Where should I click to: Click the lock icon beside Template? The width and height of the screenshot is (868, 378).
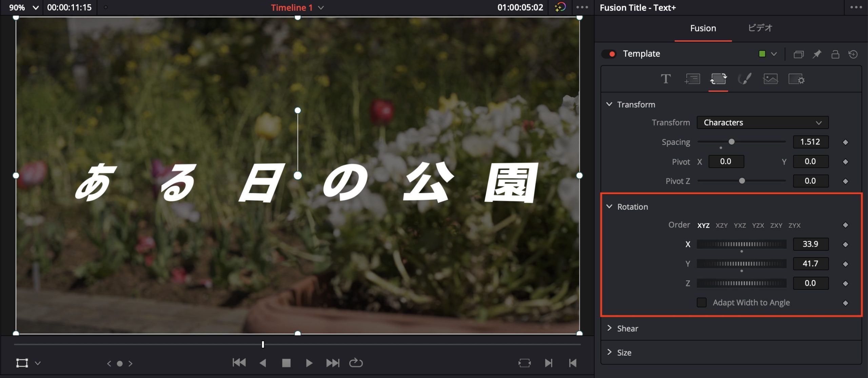pos(835,54)
